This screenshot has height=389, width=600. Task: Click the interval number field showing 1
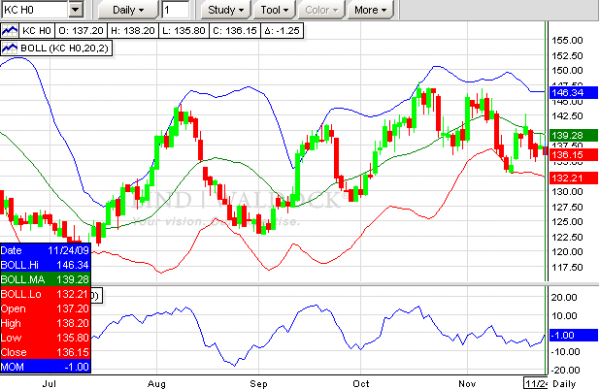click(175, 10)
